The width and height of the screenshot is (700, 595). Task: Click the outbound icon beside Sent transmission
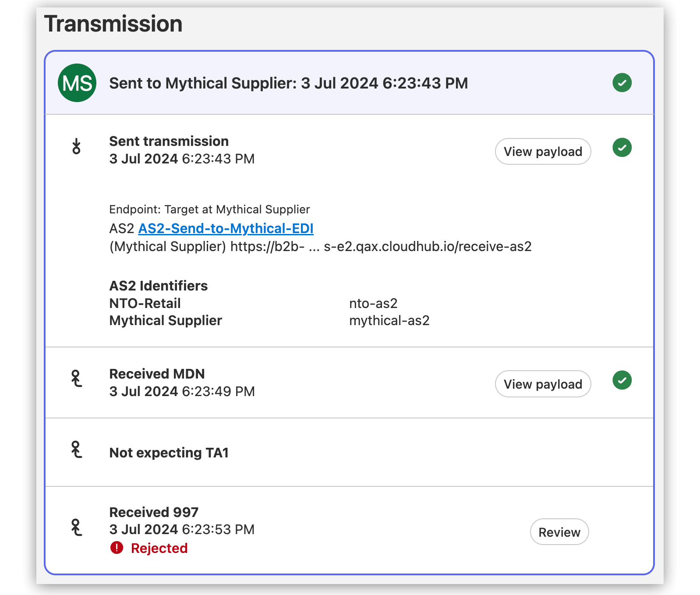(77, 146)
